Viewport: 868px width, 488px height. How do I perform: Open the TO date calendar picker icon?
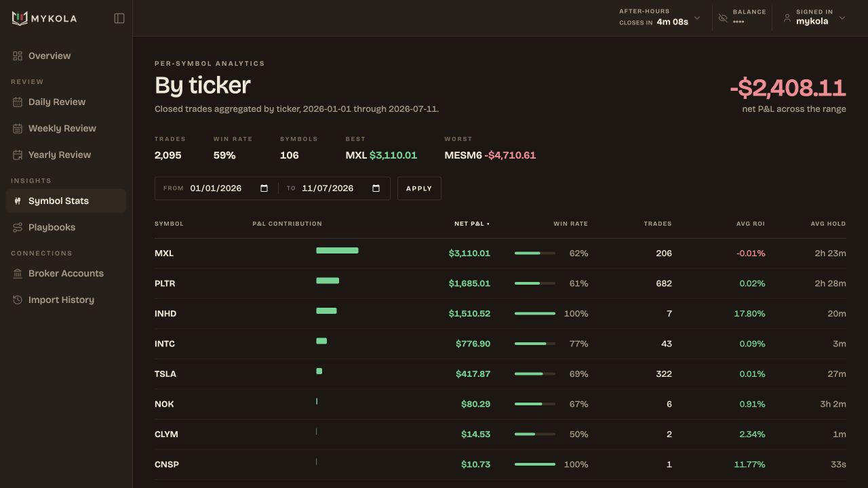(x=376, y=188)
